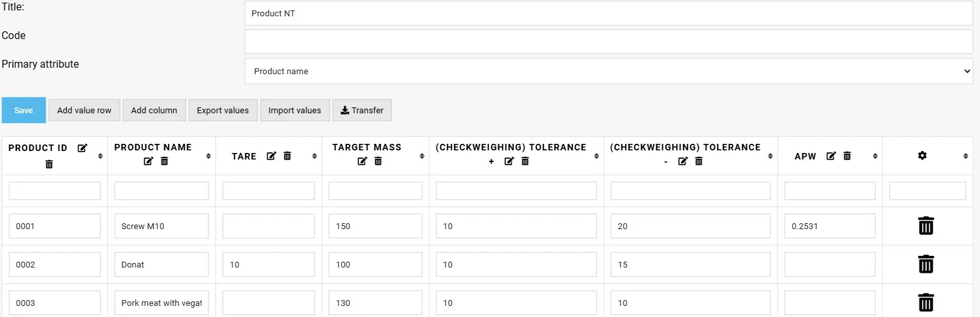
Task: Delete the TOLERANCE + column
Action: [525, 161]
